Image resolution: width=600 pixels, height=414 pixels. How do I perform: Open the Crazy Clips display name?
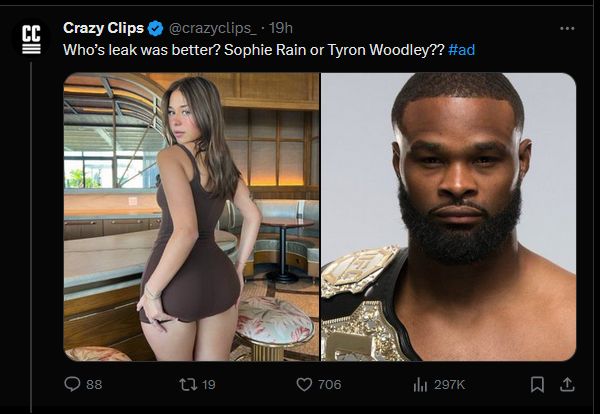(102, 28)
